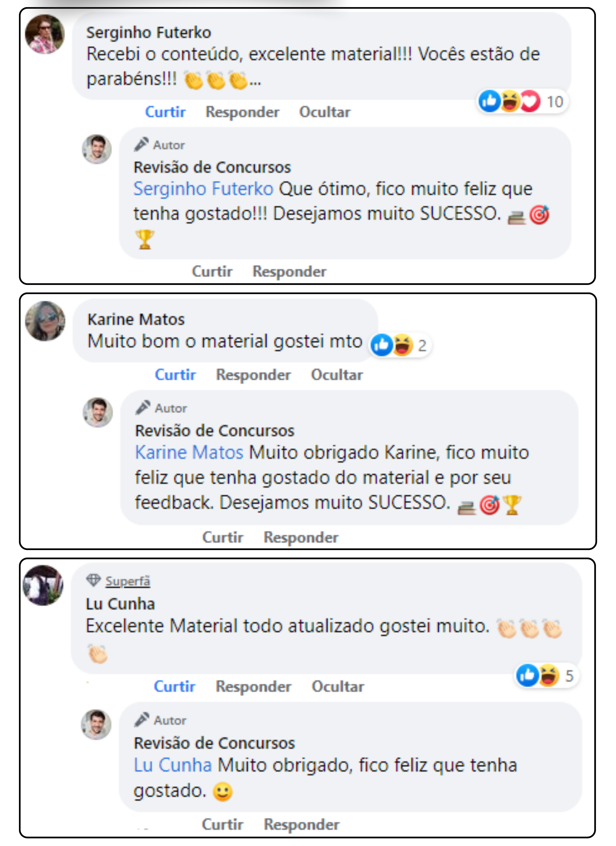Viewport: 616px width, 846px height.
Task: Click the blue Serginho Futerko mention link
Action: (203, 188)
